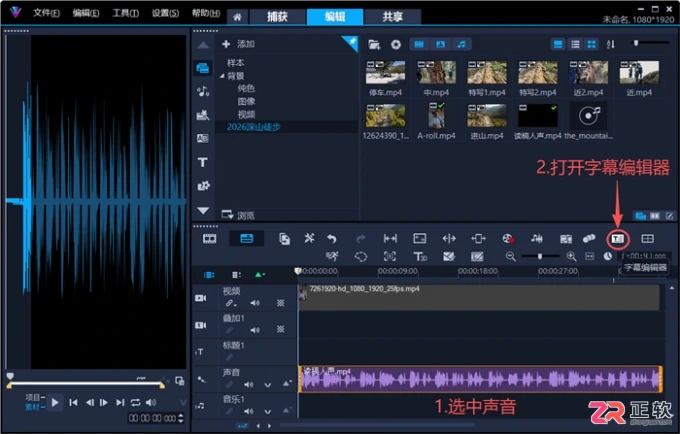This screenshot has width=680, height=434.
Task: Open the media library panel icon
Action: (203, 68)
